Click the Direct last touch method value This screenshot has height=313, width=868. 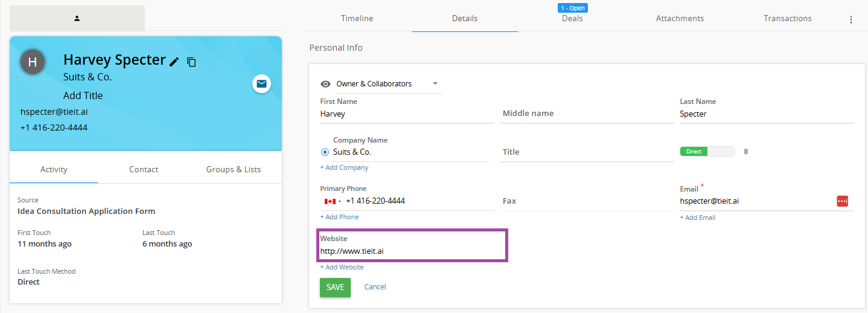point(28,282)
